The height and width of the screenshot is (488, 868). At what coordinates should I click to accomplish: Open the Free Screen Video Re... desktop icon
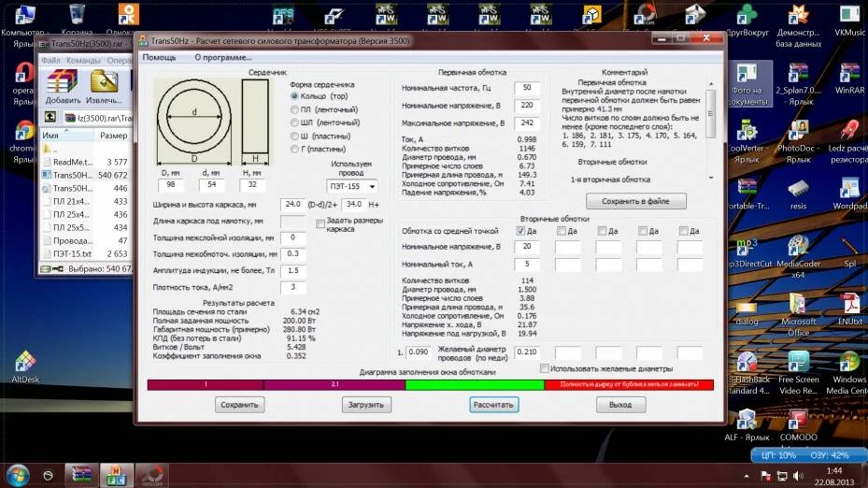click(x=798, y=373)
